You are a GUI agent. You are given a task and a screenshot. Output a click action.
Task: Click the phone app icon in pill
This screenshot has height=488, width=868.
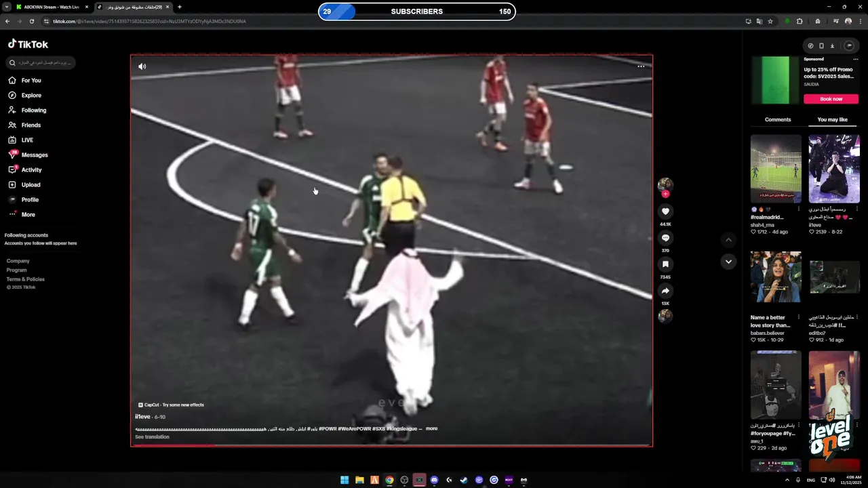pos(821,46)
